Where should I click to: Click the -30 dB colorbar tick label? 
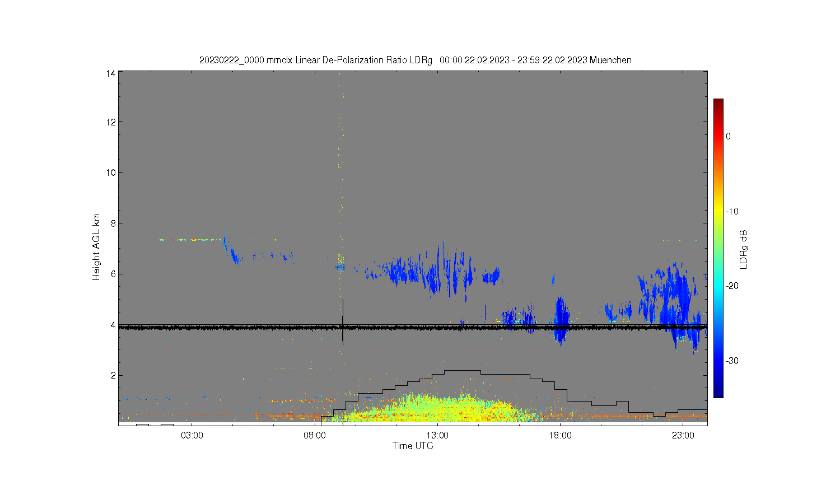732,361
